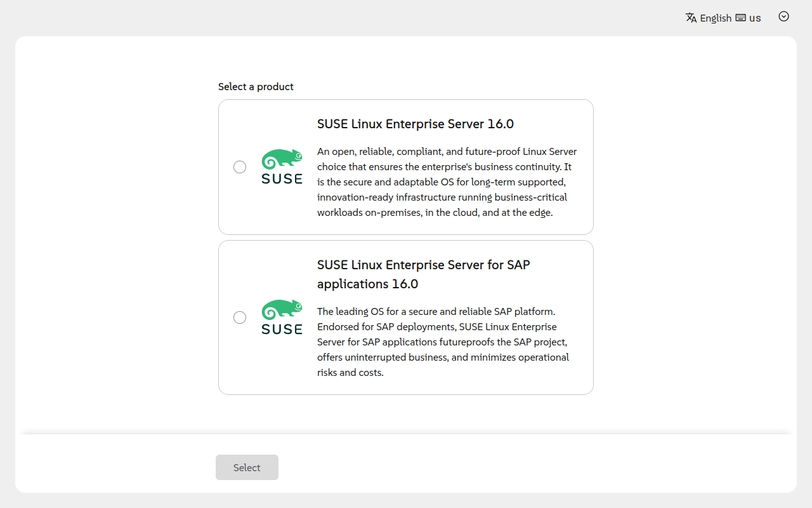
Task: Open the English language setting
Action: pyautogui.click(x=716, y=18)
